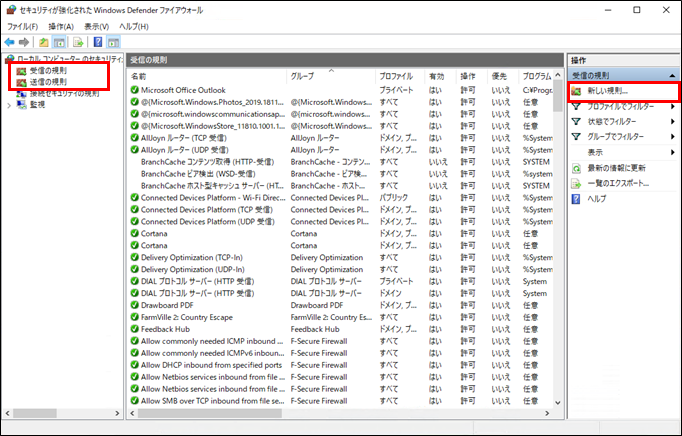Open the 状態でフィルター submenu arrow
682x436 pixels.
tap(671, 121)
